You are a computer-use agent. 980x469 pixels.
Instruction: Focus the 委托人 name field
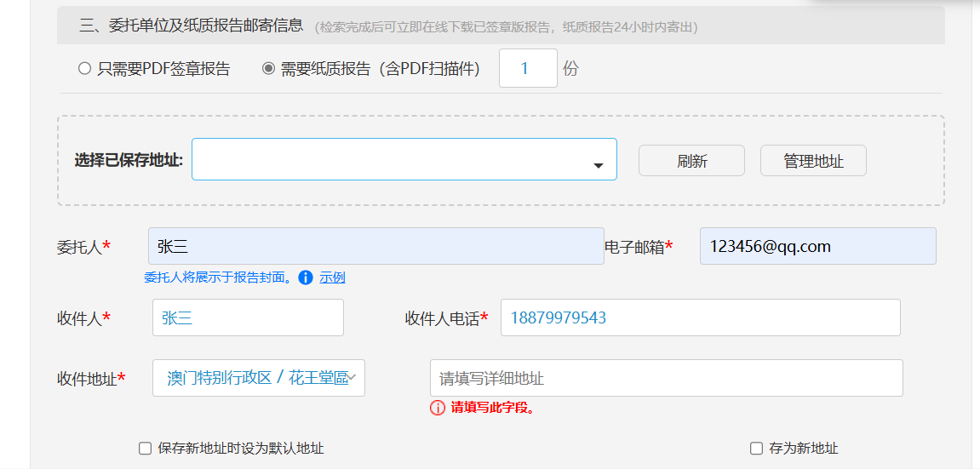coord(375,246)
